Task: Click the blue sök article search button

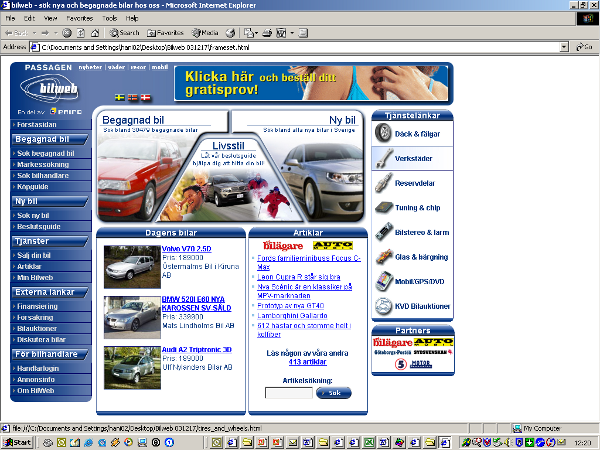Action: tap(334, 393)
